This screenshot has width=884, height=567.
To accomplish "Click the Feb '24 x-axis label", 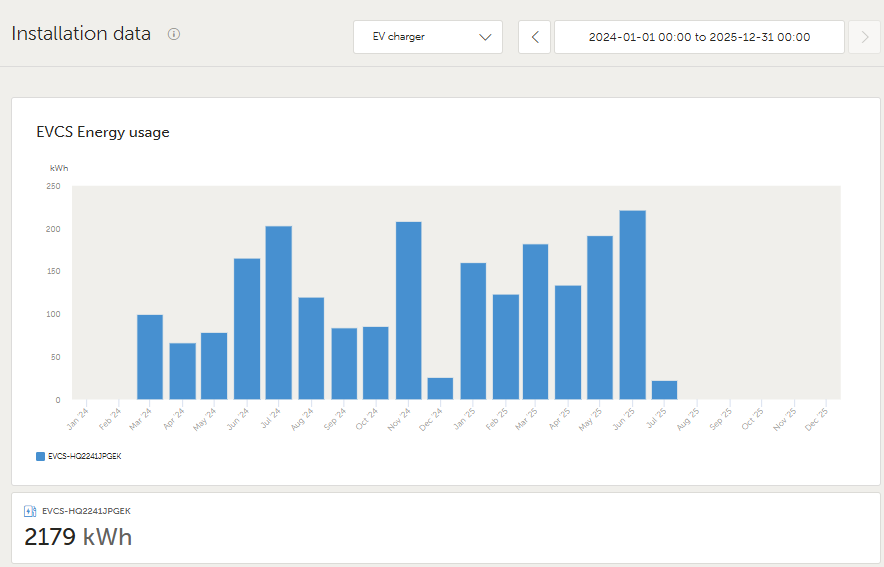I will [110, 419].
